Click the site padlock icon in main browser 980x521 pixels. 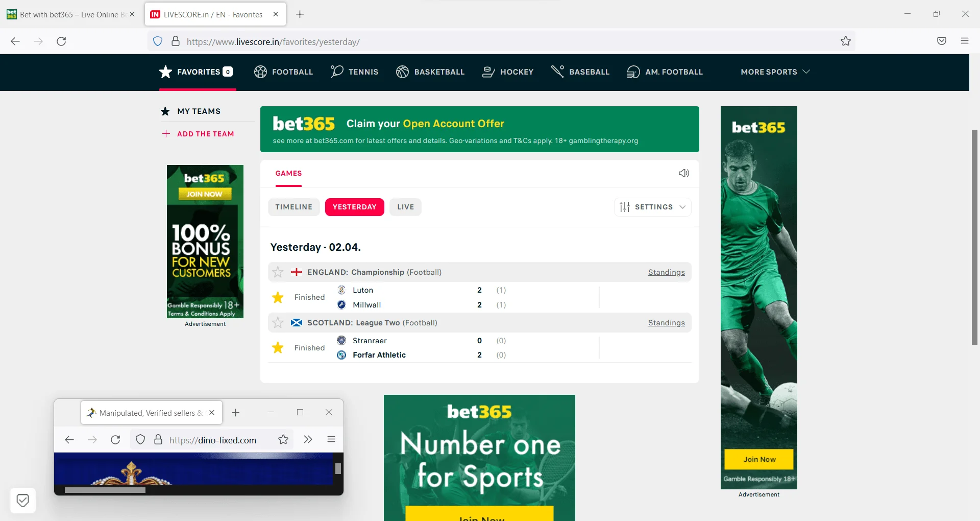[176, 41]
